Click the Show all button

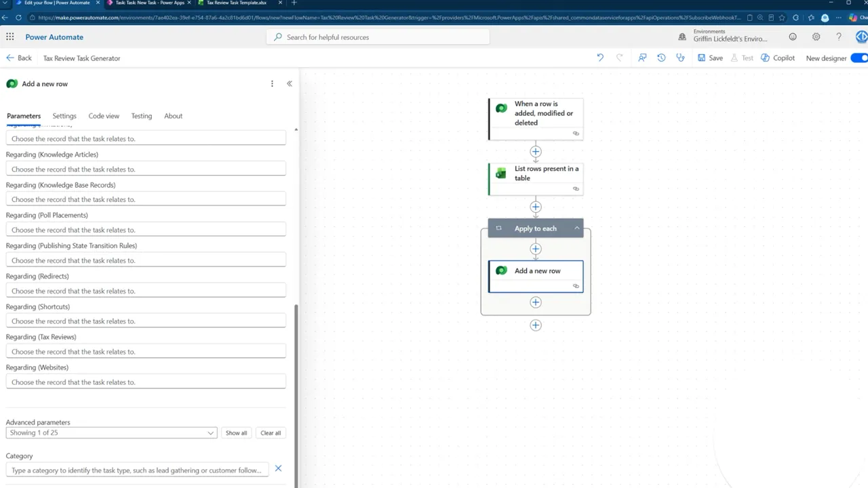236,432
